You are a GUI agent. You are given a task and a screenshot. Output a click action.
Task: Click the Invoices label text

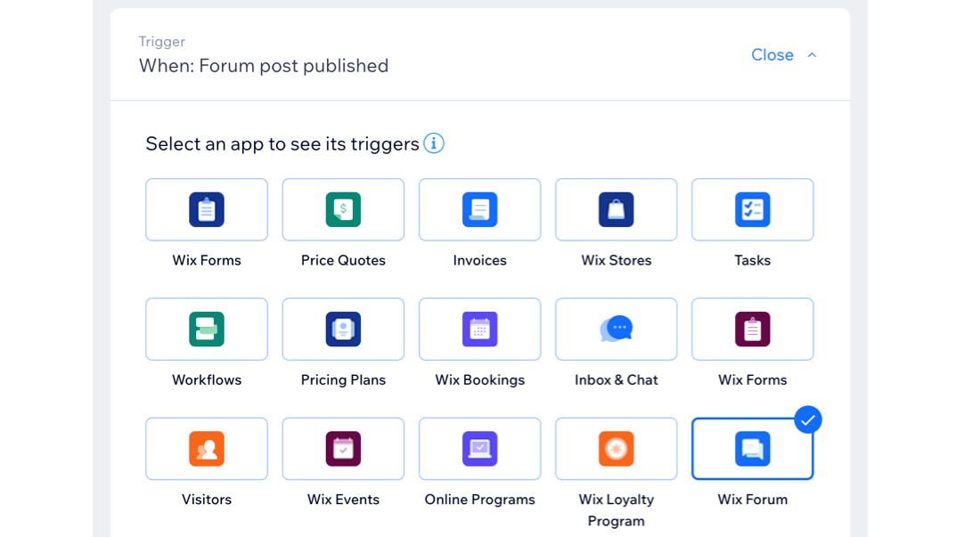(x=479, y=260)
